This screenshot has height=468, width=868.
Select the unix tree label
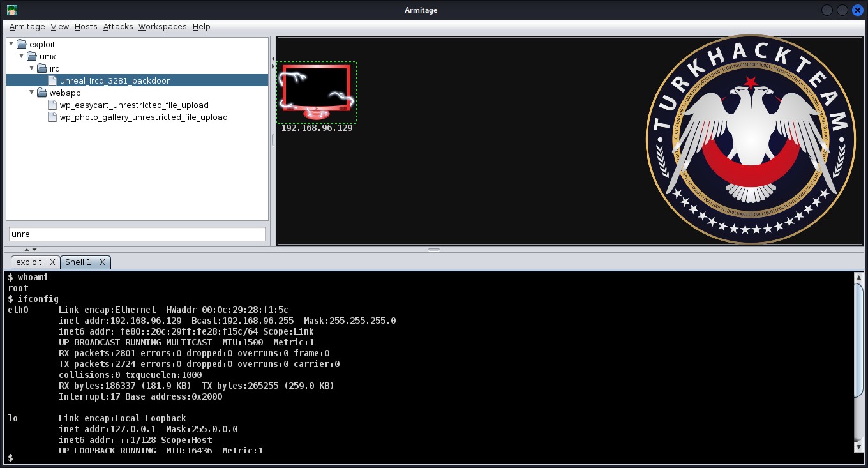[x=48, y=56]
